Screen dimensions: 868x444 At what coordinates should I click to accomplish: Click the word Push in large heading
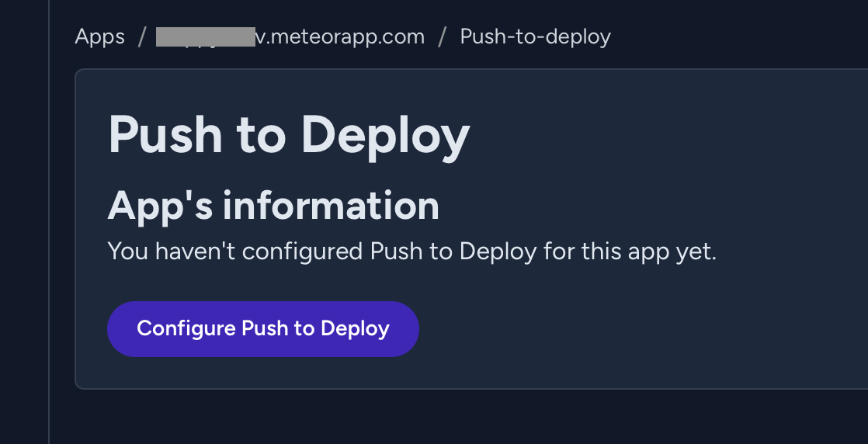tap(165, 134)
